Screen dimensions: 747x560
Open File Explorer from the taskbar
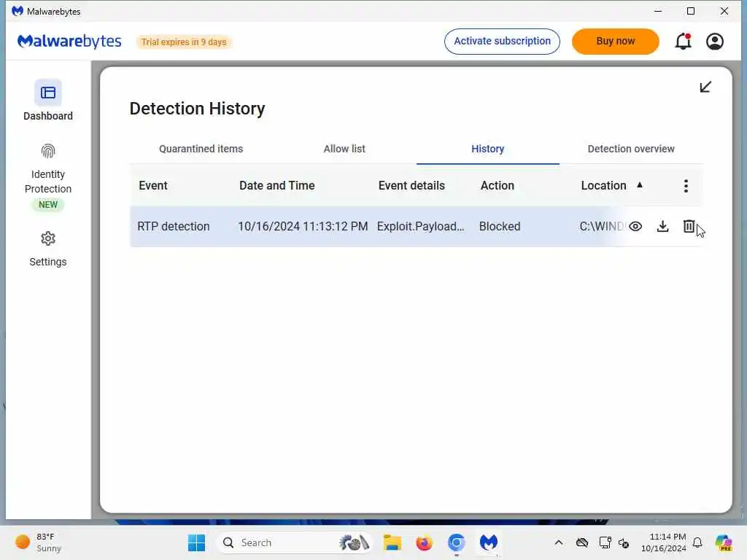[x=392, y=542]
